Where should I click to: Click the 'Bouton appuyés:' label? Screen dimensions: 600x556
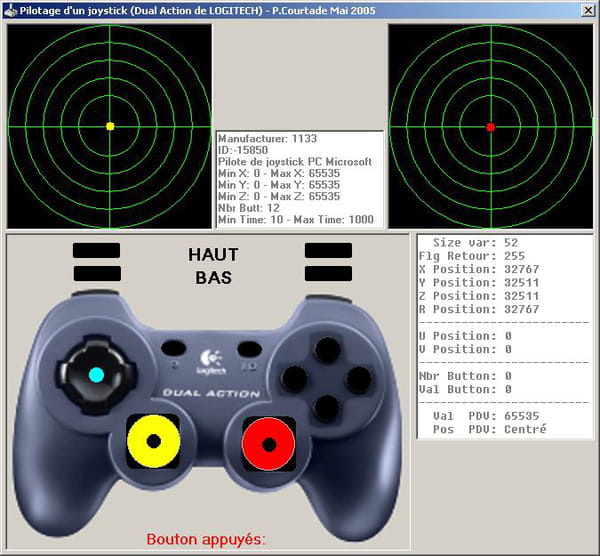206,539
